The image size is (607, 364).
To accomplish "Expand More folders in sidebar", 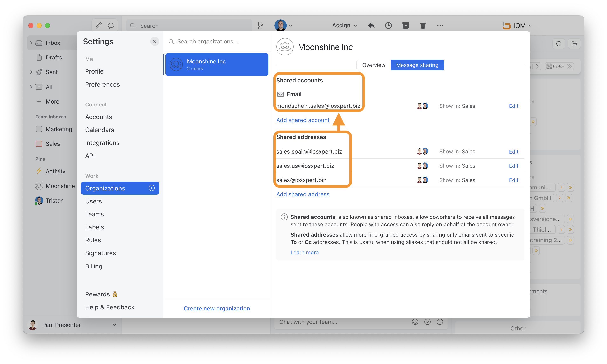I will click(48, 101).
